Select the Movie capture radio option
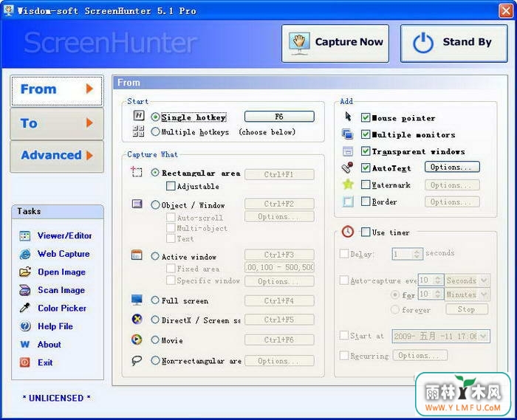517x420 pixels. tap(155, 340)
